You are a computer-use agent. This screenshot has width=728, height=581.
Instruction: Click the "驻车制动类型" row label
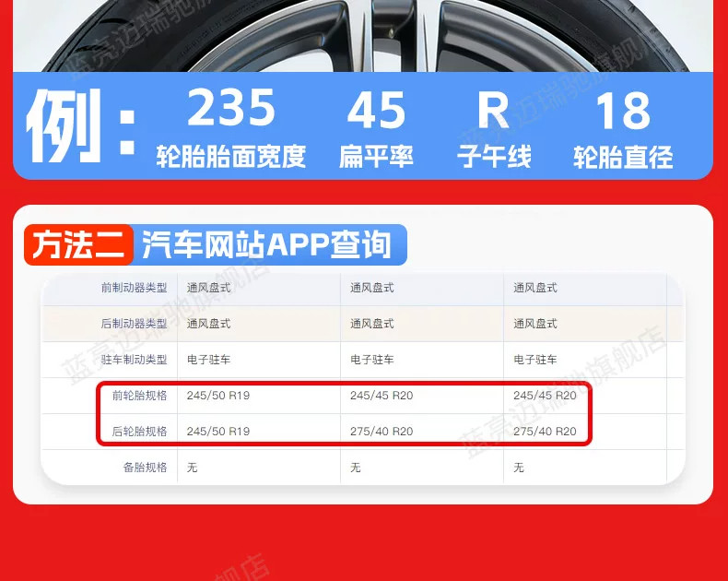tap(134, 360)
